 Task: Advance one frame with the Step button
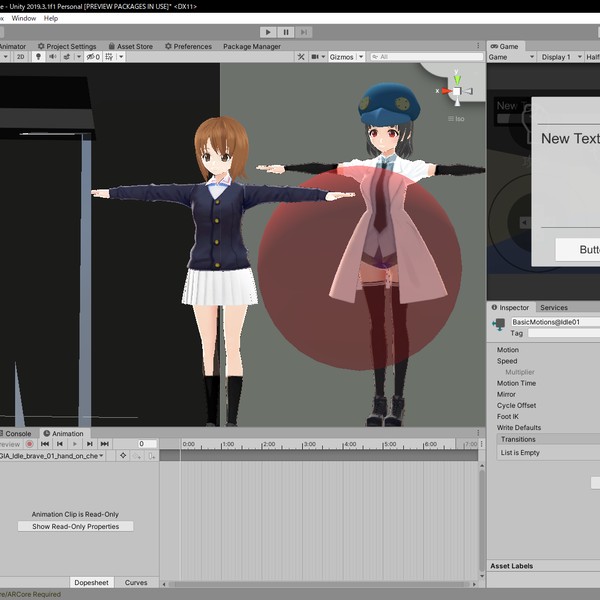click(x=303, y=32)
